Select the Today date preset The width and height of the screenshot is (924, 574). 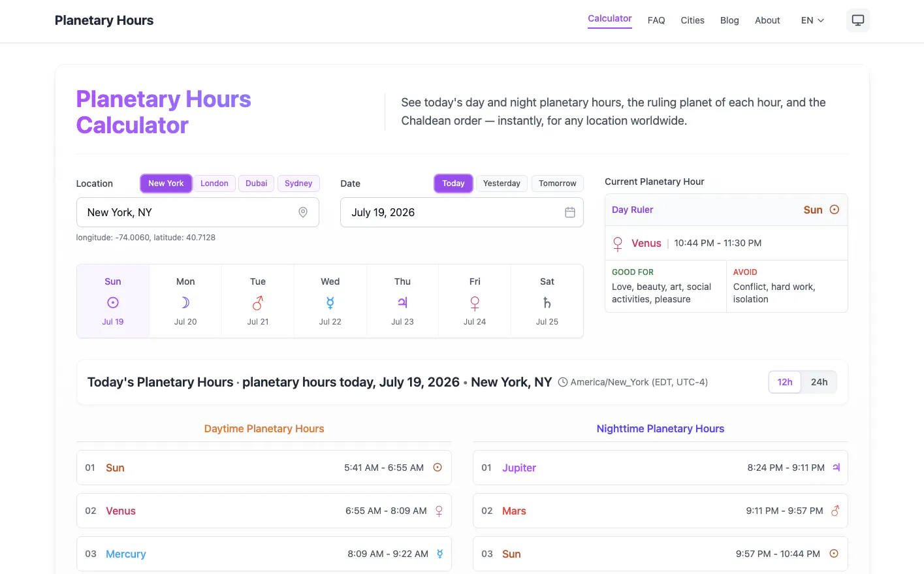click(453, 183)
